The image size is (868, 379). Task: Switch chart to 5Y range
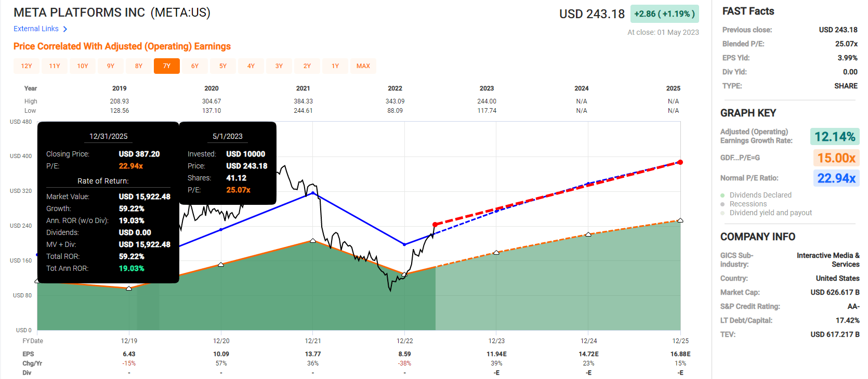click(x=223, y=66)
